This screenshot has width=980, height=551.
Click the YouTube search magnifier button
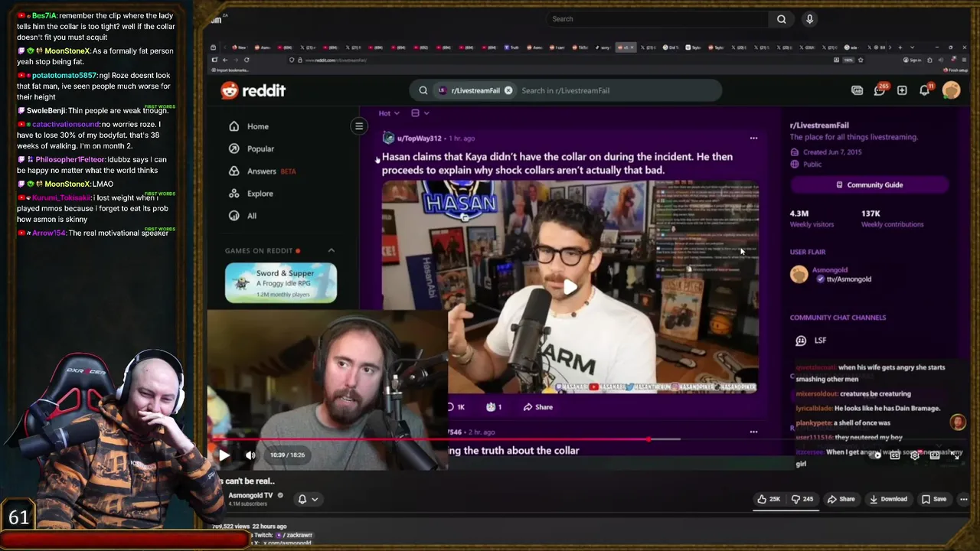(x=781, y=19)
